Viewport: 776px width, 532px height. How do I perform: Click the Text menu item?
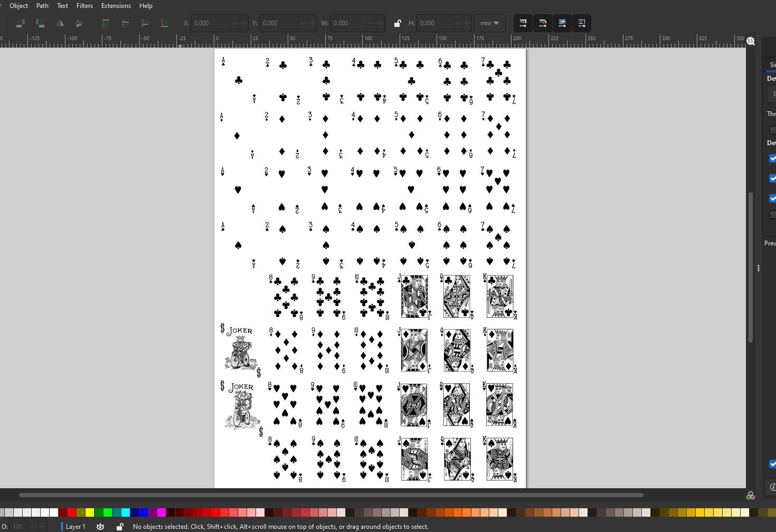[x=62, y=6]
